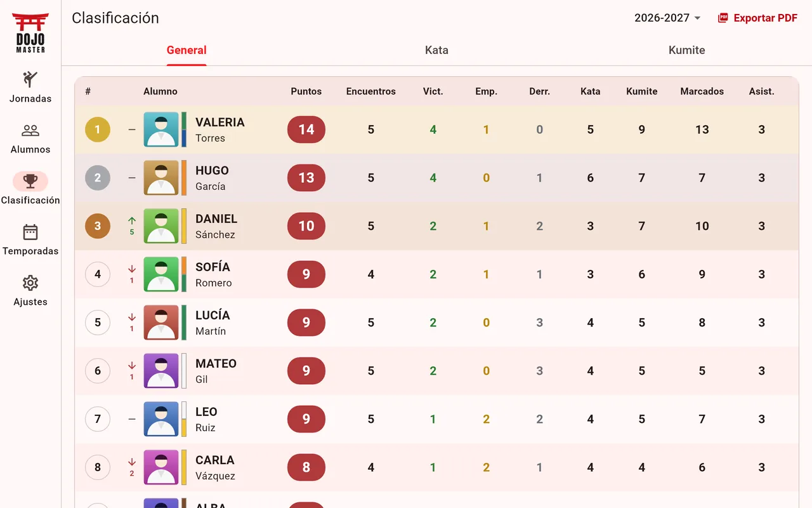This screenshot has height=508, width=812.
Task: Click the Exportar PDF button
Action: click(x=757, y=18)
